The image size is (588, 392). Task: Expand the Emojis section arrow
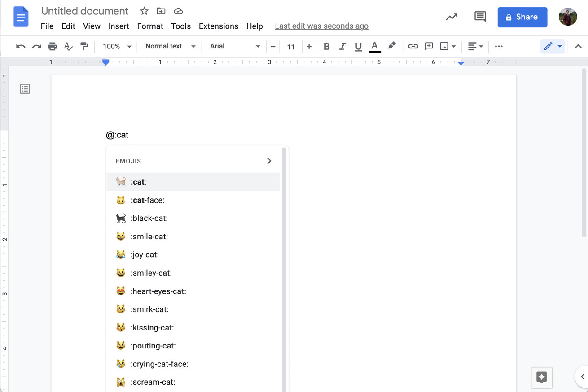click(269, 161)
